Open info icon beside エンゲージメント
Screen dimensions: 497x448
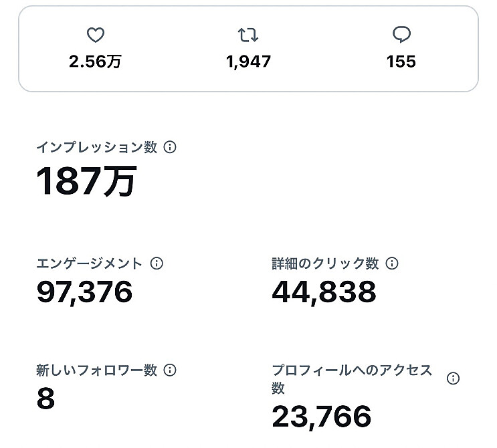(x=157, y=263)
